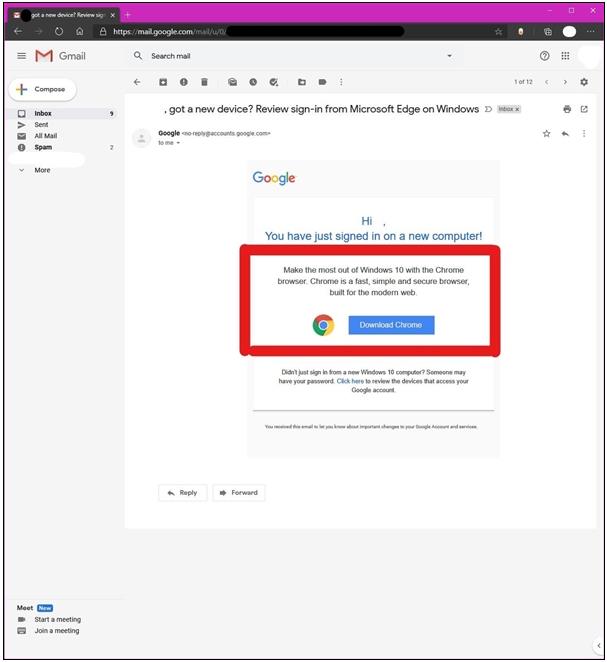Toggle the importance marker beside subject
The height and width of the screenshot is (662, 607).
[x=488, y=109]
